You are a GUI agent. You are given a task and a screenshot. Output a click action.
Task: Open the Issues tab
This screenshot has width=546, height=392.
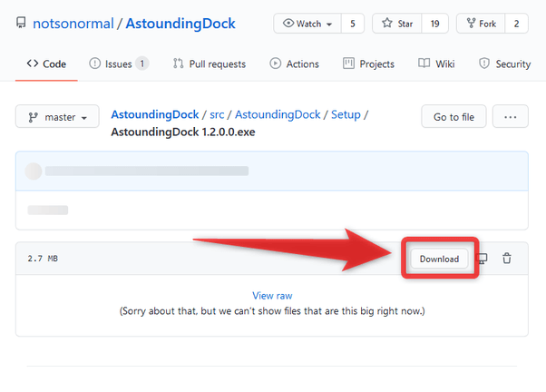[119, 64]
